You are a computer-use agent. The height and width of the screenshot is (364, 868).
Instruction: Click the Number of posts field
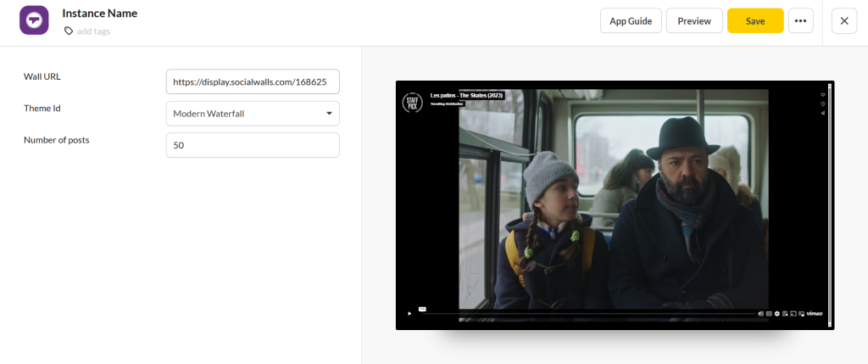253,145
